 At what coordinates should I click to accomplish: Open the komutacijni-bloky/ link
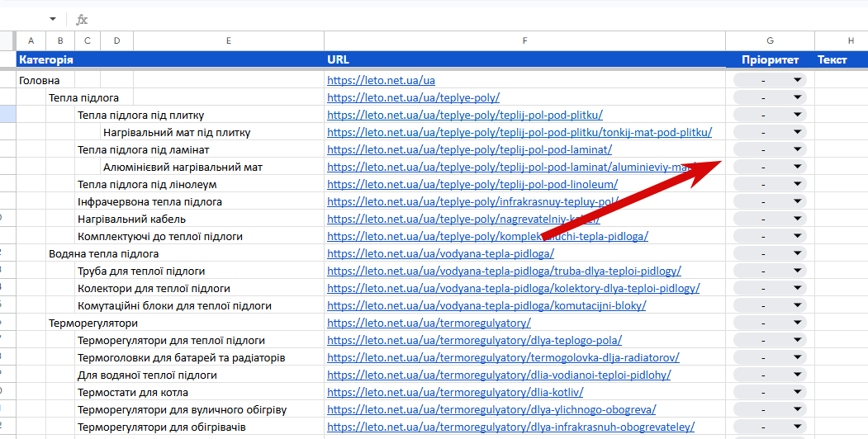486,306
